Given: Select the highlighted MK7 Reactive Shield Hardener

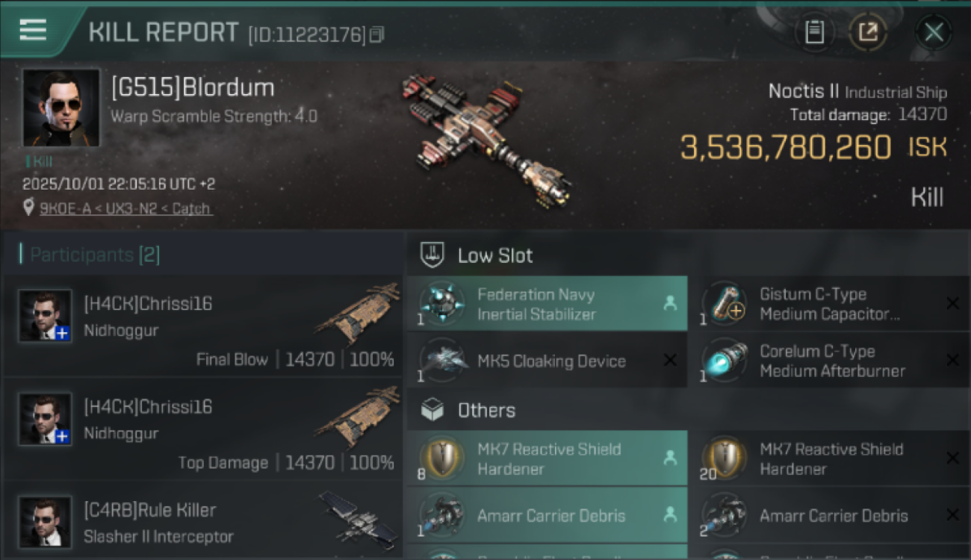Looking at the screenshot, I should pyautogui.click(x=547, y=458).
